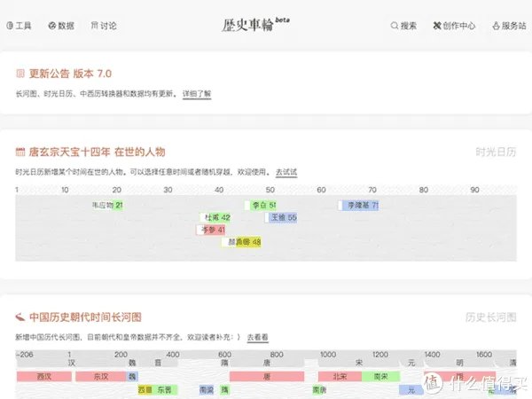This screenshot has height=399, width=532.
Task: Select the 岑参 41 person bar
Action: pos(211,230)
